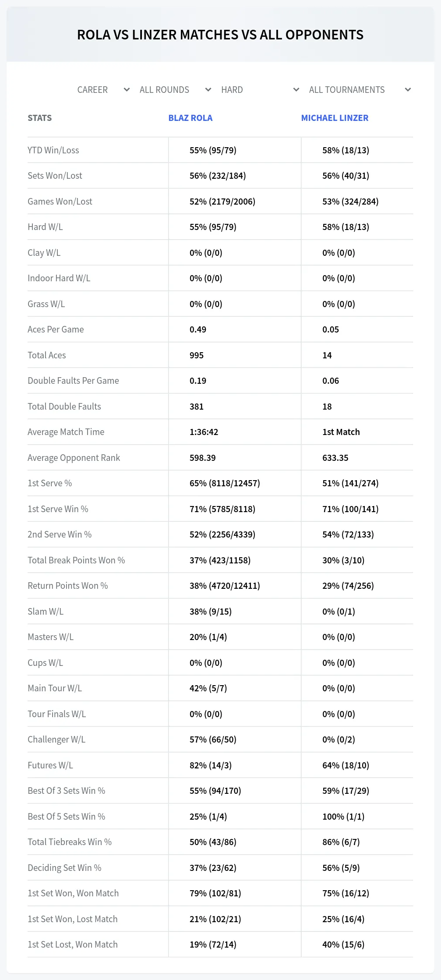Screen dimensions: 441x980
Task: Click the chevron beside ALL TOURNAMENTS
Action: click(x=408, y=90)
